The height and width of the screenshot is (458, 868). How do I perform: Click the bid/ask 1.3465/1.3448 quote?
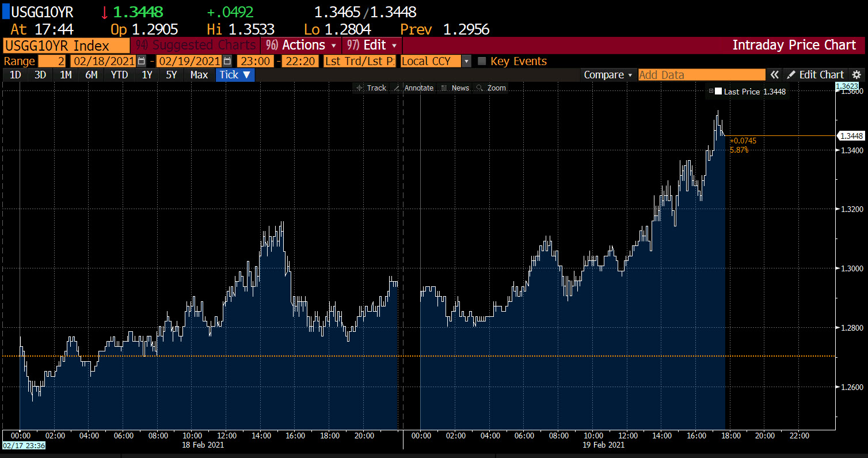[365, 12]
